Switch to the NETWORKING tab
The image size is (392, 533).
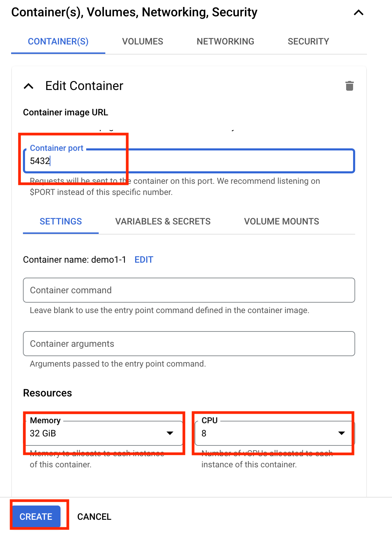point(225,41)
